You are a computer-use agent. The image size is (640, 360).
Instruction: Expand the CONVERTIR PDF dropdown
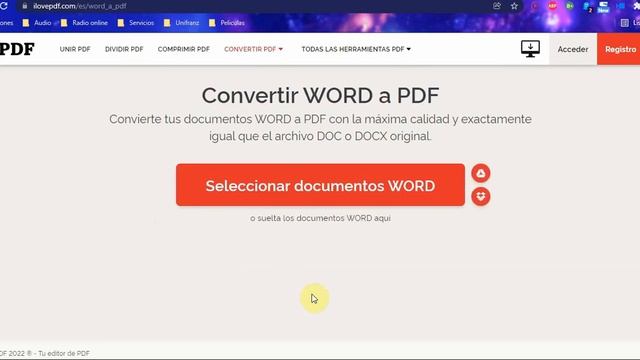pos(253,49)
